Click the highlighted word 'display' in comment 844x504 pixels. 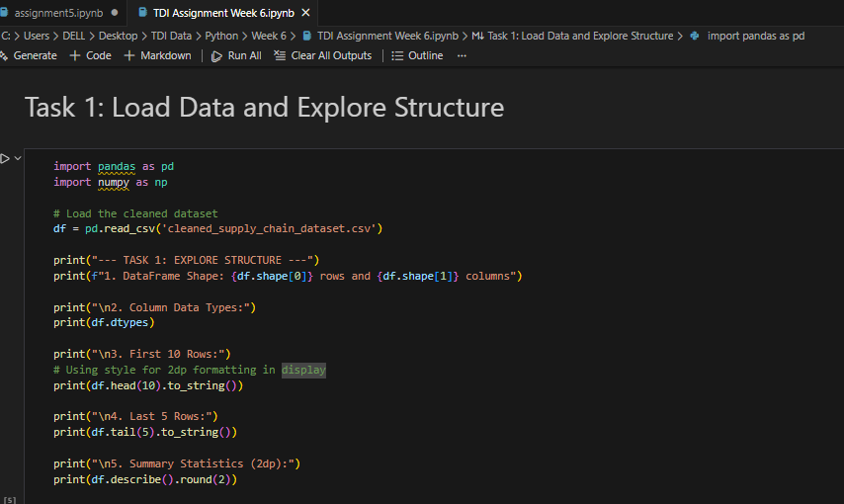303,370
